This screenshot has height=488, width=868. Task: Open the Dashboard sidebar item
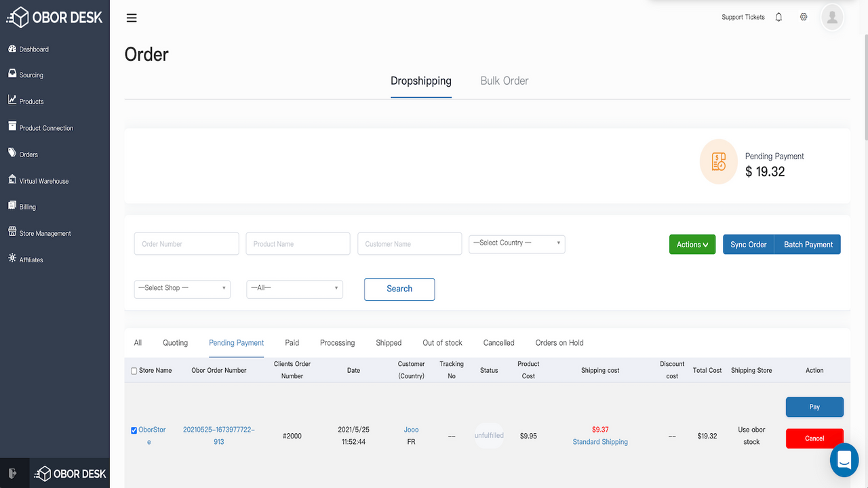click(x=33, y=49)
